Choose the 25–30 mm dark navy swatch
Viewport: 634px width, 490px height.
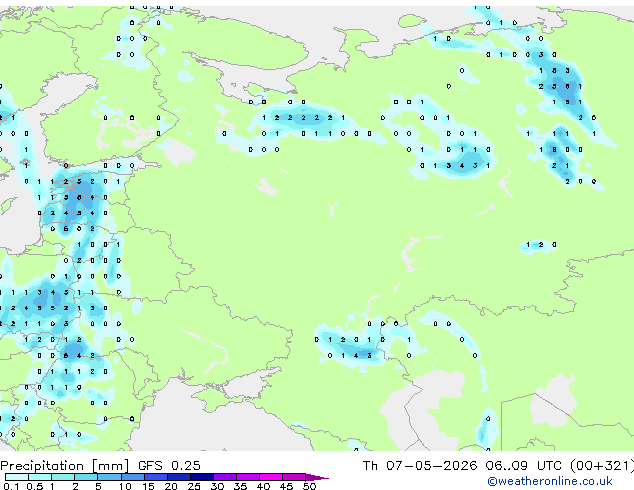click(202, 477)
